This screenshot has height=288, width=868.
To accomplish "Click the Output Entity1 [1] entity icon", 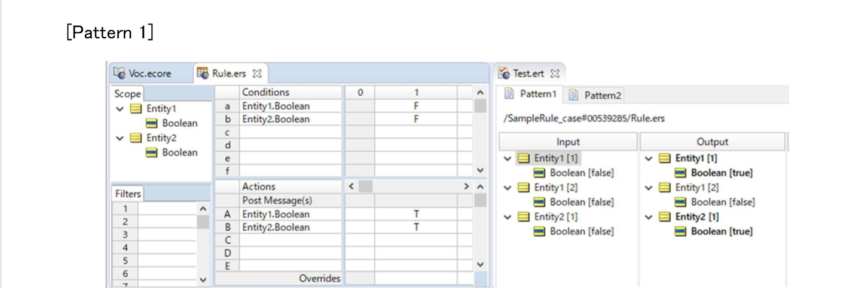I will [665, 158].
